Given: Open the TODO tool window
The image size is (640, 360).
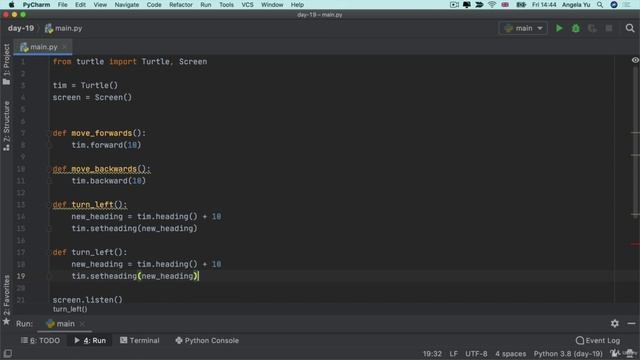Looking at the screenshot, I should click(x=40, y=340).
